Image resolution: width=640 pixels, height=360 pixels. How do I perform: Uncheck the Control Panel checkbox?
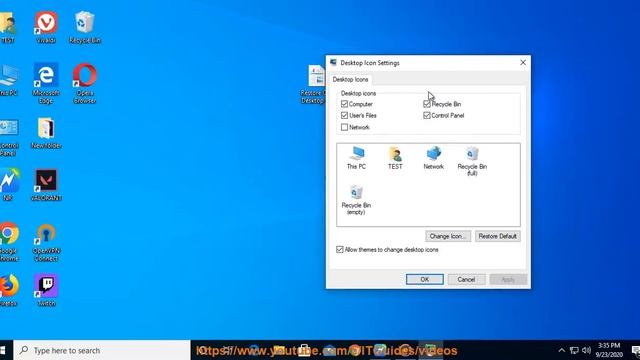[427, 116]
